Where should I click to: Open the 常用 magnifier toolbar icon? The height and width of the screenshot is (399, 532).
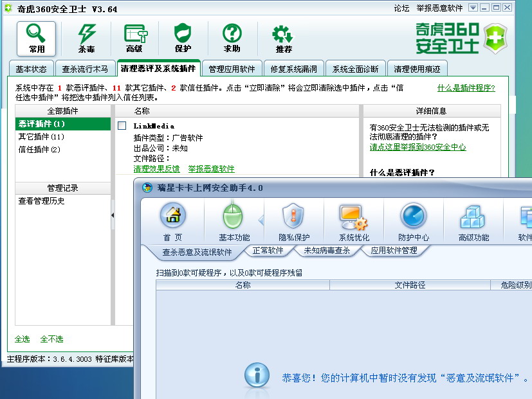pyautogui.click(x=36, y=39)
